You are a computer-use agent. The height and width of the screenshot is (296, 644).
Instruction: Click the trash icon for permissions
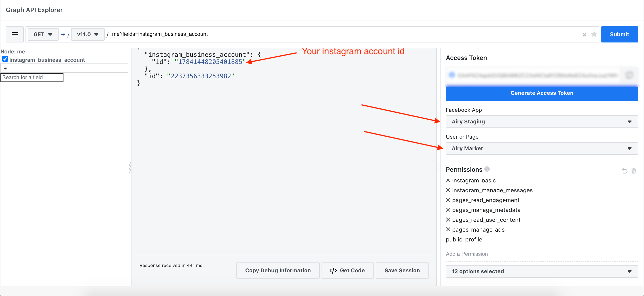click(633, 171)
